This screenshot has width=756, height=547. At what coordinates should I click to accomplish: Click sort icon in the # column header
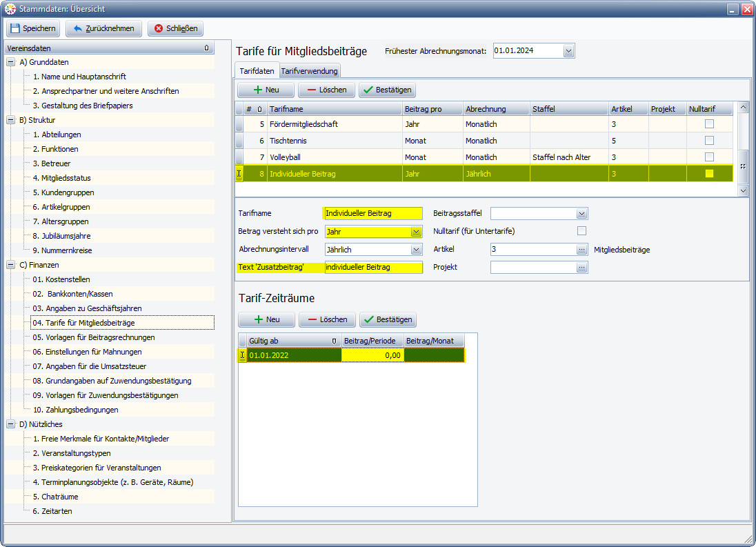point(259,109)
